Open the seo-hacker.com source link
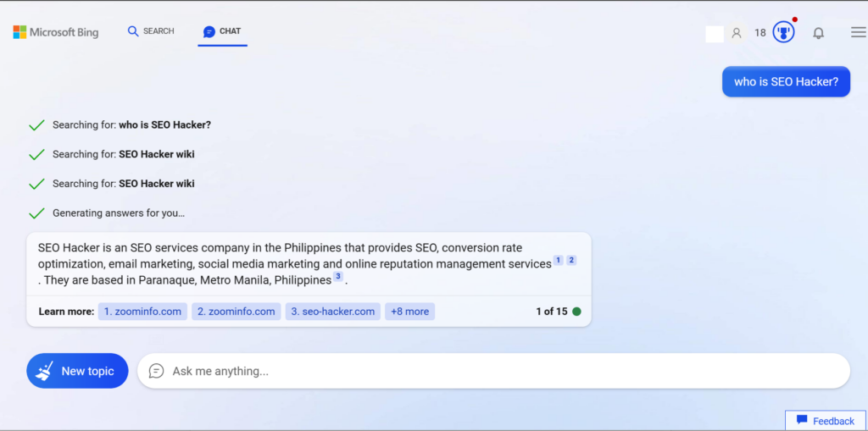 pos(332,312)
